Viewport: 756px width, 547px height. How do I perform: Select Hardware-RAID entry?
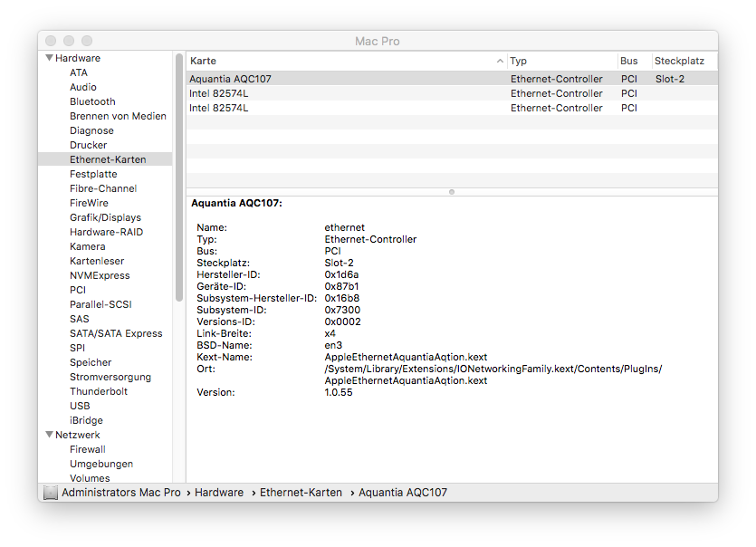(x=107, y=232)
